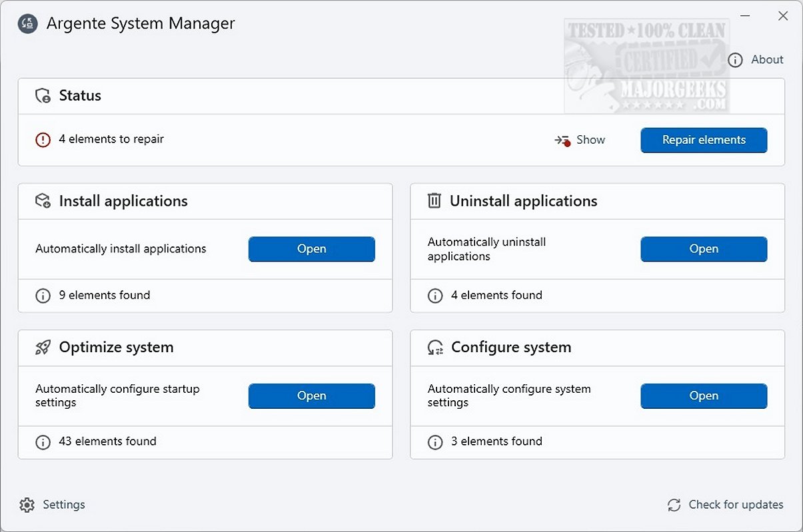Click the Check for updates sync icon

(x=674, y=505)
